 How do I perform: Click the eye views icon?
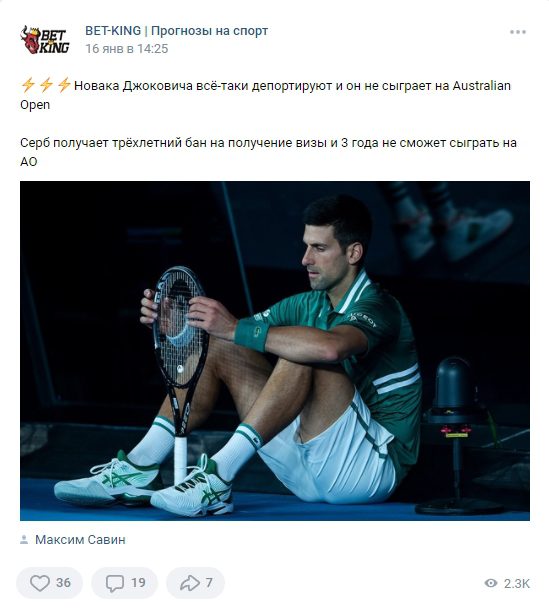tap(491, 583)
